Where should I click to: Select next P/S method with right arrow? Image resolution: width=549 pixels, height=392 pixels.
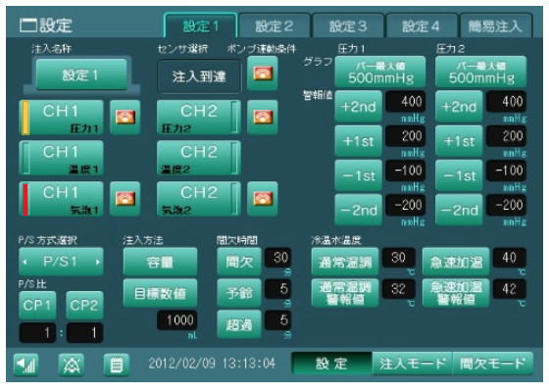point(98,262)
